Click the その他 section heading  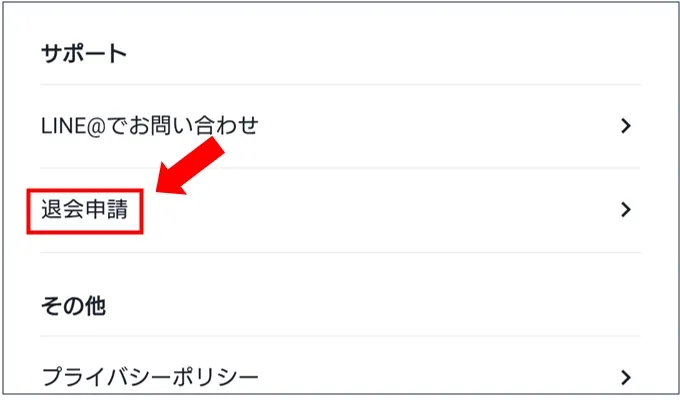[x=73, y=306]
